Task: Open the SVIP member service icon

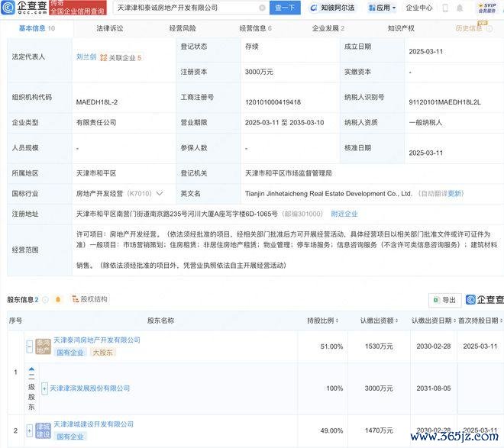Action: (486, 8)
